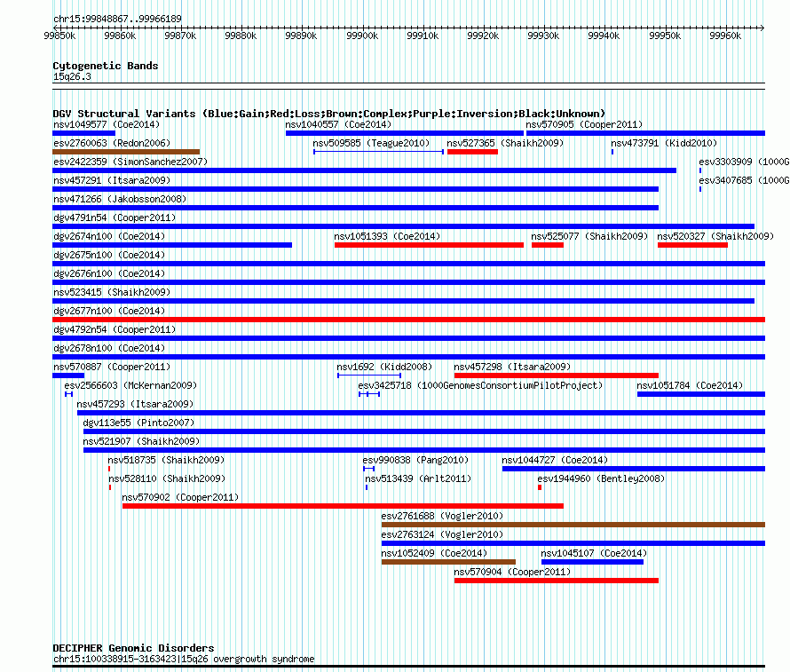Select nsv509585 (Teague2010) variant label
The height and width of the screenshot is (672, 790).
[x=371, y=143]
